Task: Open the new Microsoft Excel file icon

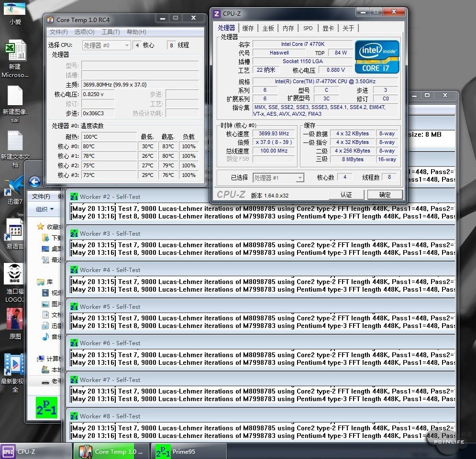Action: pos(15,59)
